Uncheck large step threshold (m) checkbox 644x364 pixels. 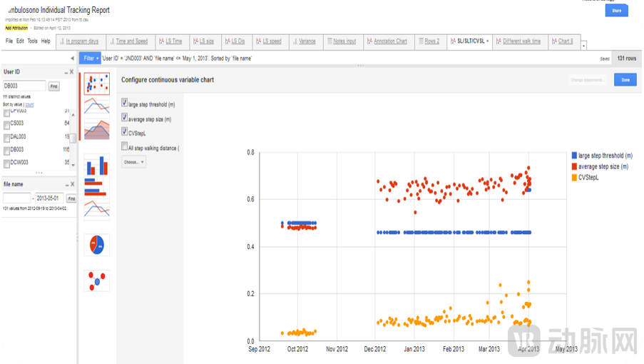(x=124, y=103)
